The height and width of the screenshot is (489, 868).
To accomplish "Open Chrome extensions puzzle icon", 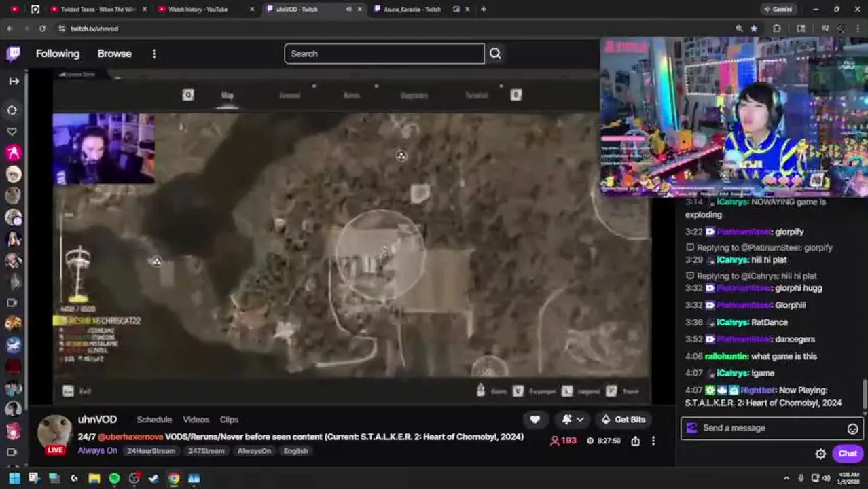I will coord(777,29).
